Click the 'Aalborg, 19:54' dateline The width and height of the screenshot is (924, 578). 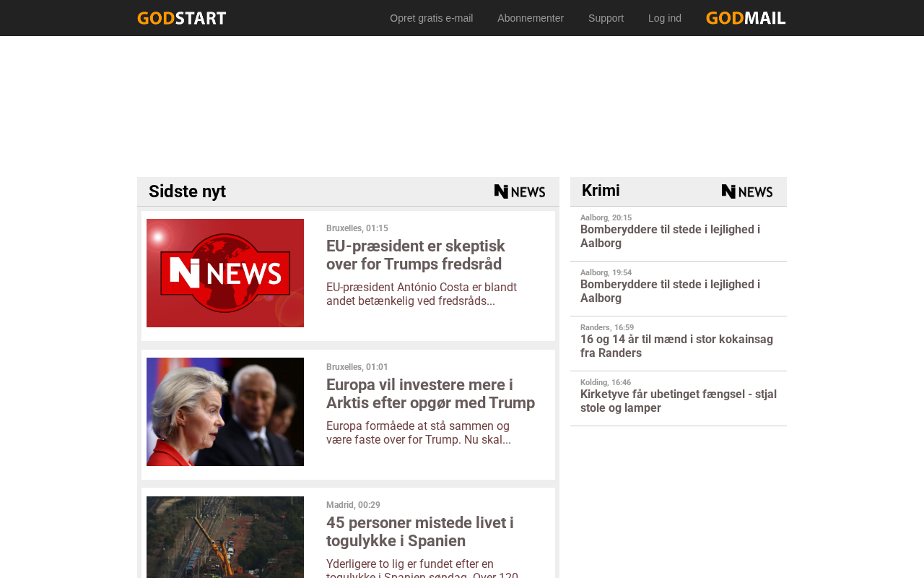point(606,272)
